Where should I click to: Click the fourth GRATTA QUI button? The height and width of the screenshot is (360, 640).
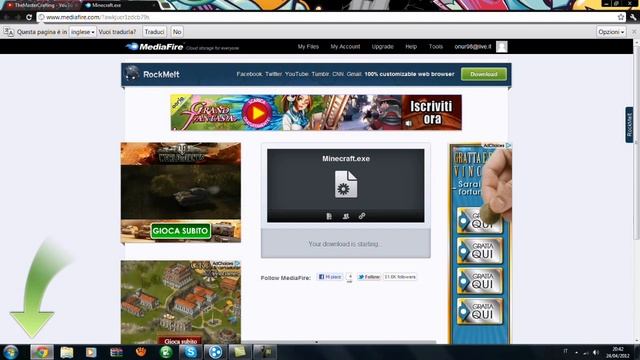coord(480,311)
